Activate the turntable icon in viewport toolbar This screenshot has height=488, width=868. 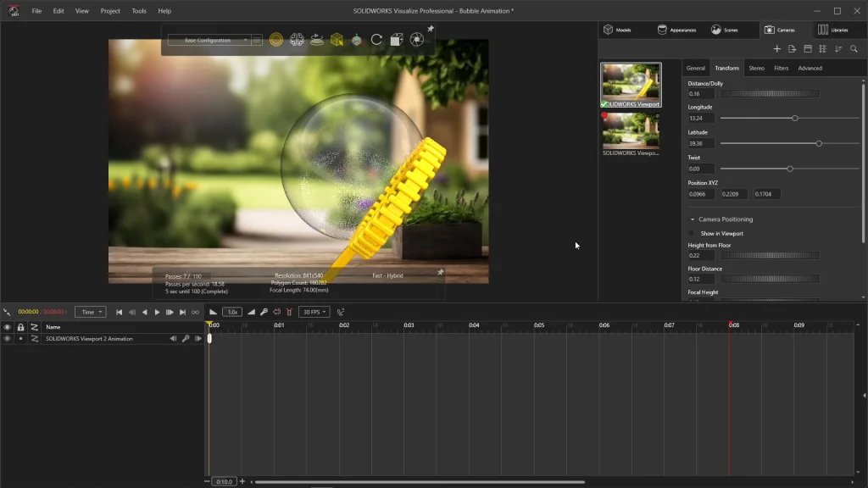317,40
